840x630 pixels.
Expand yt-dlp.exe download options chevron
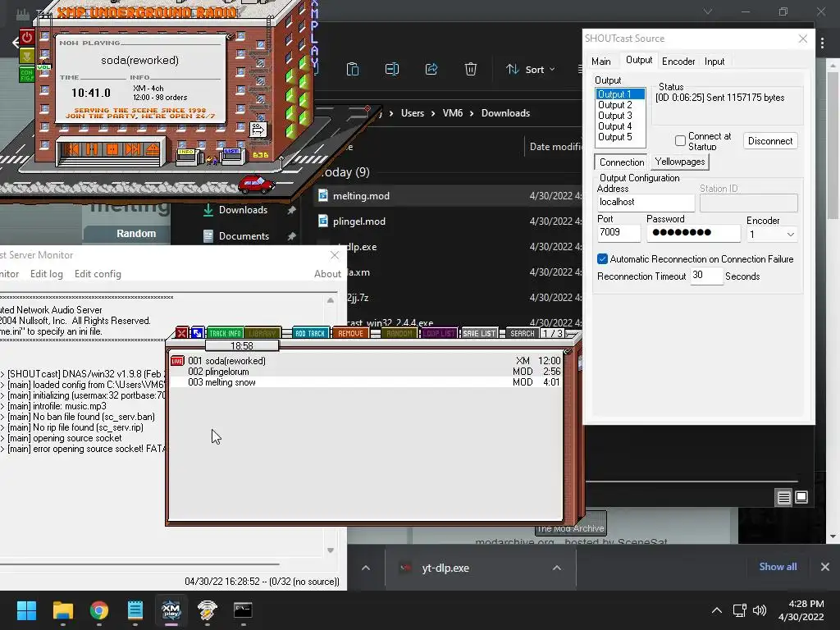tap(557, 568)
